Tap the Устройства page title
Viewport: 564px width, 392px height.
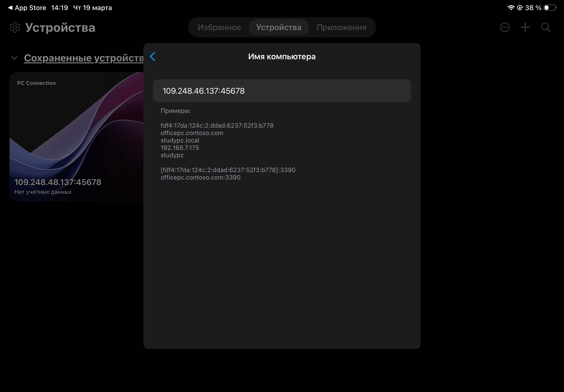(x=60, y=27)
